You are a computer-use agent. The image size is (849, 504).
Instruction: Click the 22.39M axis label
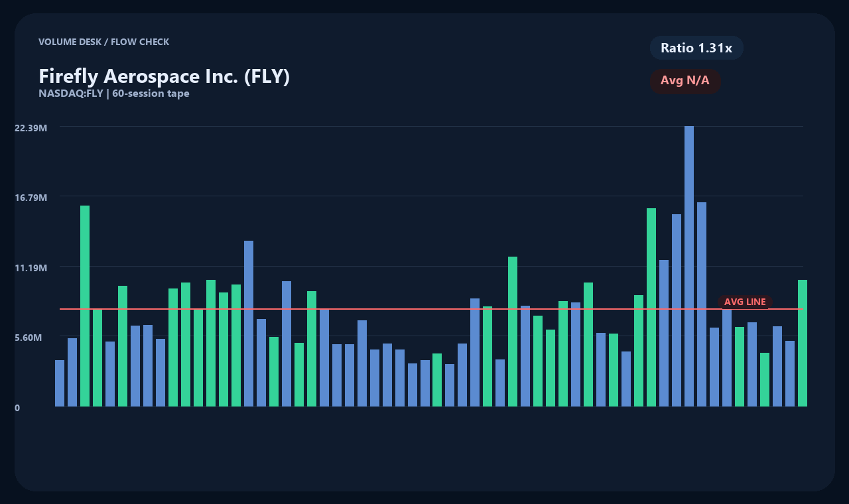click(x=31, y=127)
